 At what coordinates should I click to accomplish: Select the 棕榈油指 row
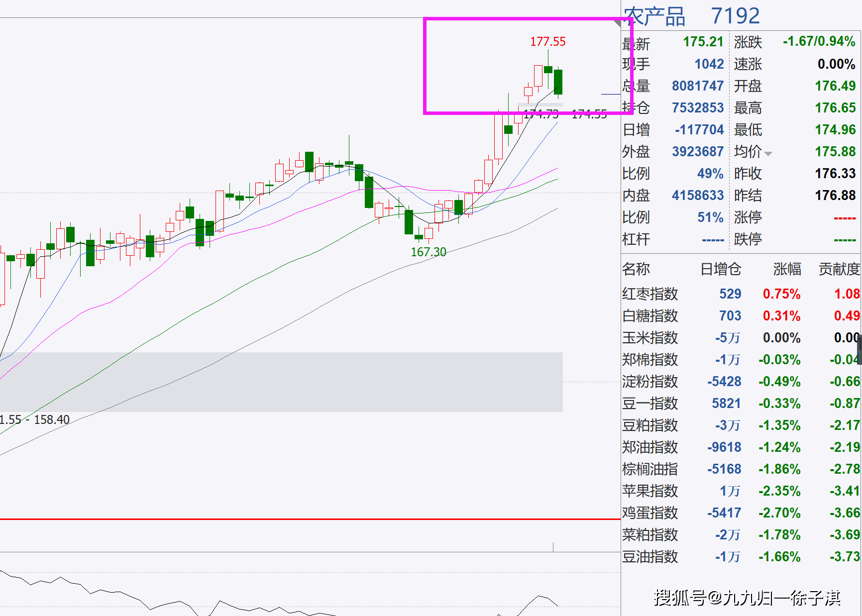click(x=741, y=469)
